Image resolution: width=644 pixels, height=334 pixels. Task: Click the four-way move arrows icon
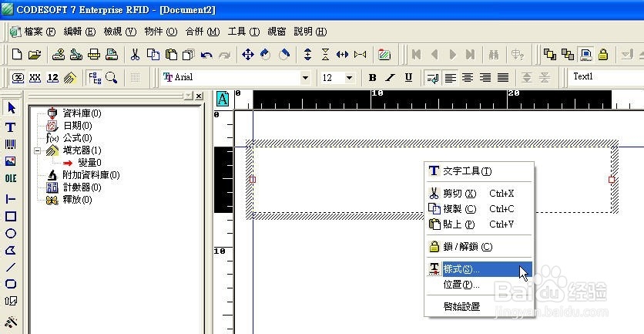pyautogui.click(x=247, y=54)
